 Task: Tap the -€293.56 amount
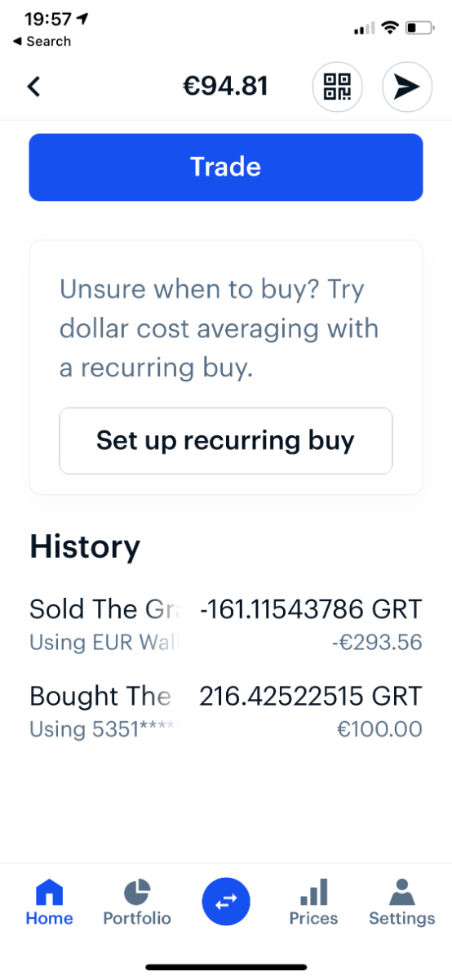click(377, 643)
